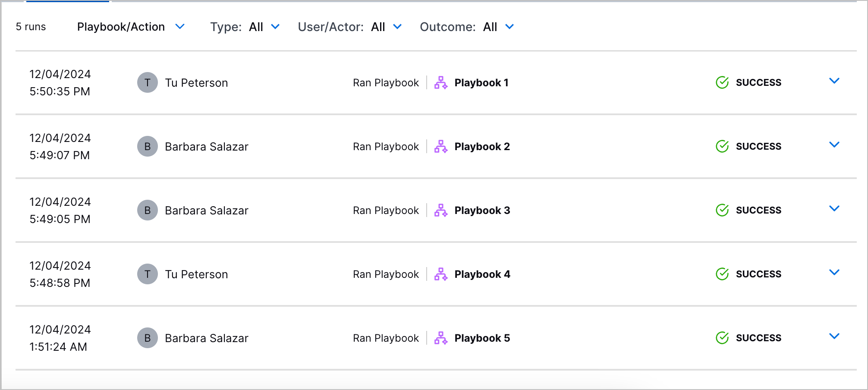Open the Playbook 5 link
The height and width of the screenshot is (390, 868).
point(482,338)
